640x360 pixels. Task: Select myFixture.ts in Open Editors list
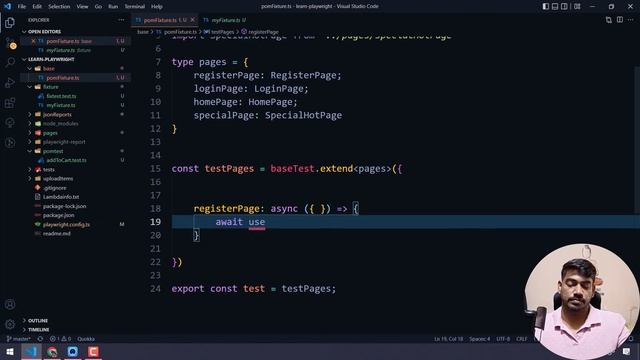pos(69,50)
